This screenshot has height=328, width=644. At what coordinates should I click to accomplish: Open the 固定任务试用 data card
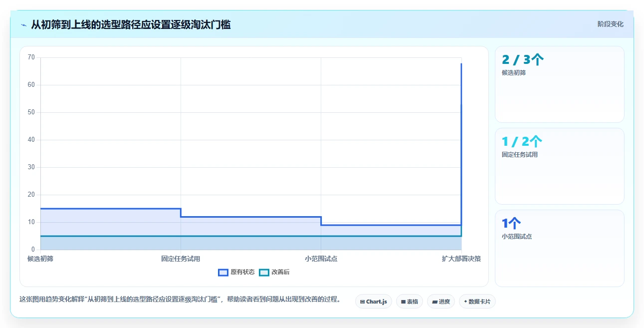(559, 166)
